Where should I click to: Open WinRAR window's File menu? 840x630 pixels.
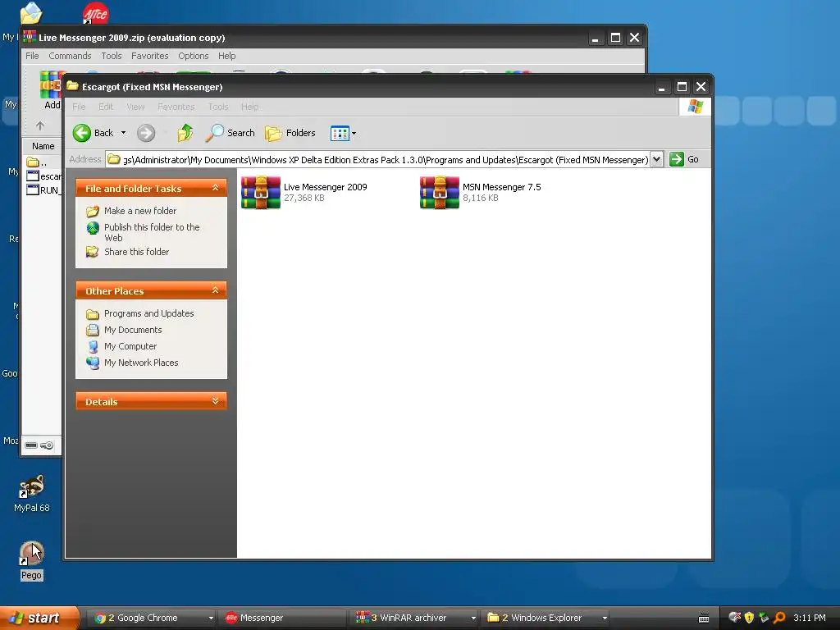click(x=32, y=56)
